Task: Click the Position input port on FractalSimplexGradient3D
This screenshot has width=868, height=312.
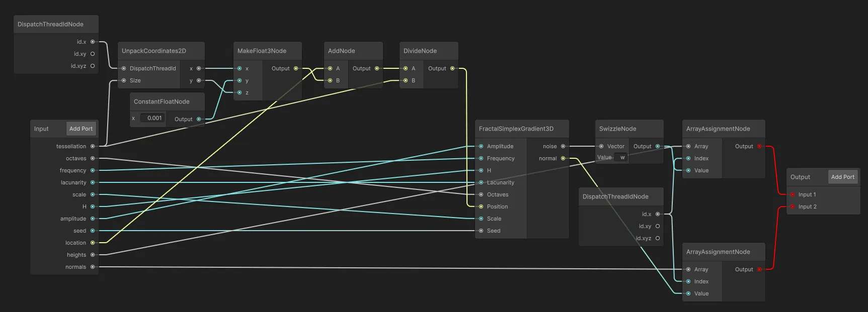Action: click(481, 206)
